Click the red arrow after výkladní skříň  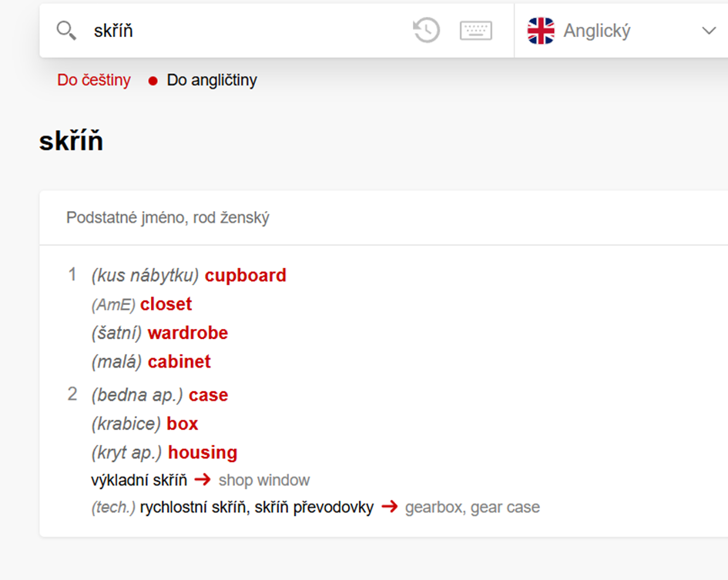[203, 479]
